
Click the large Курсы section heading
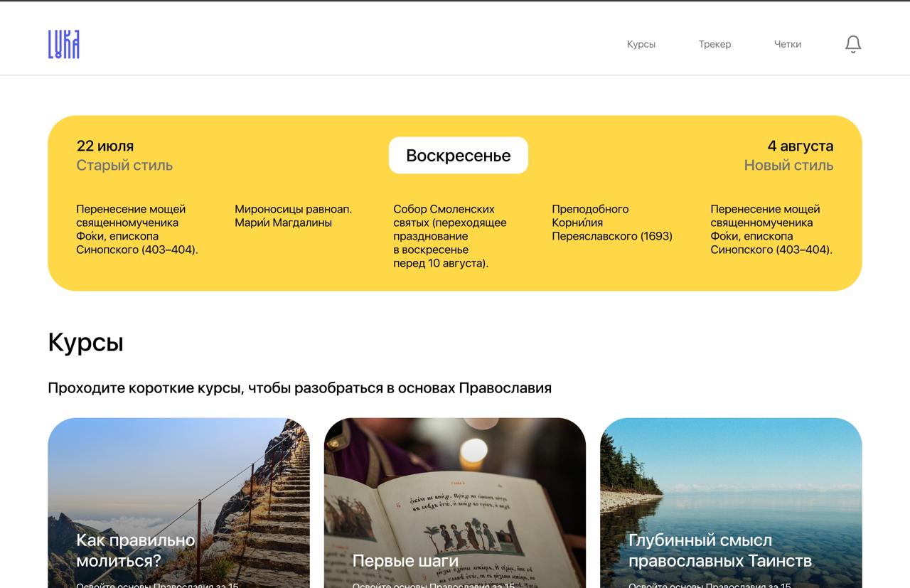click(85, 342)
